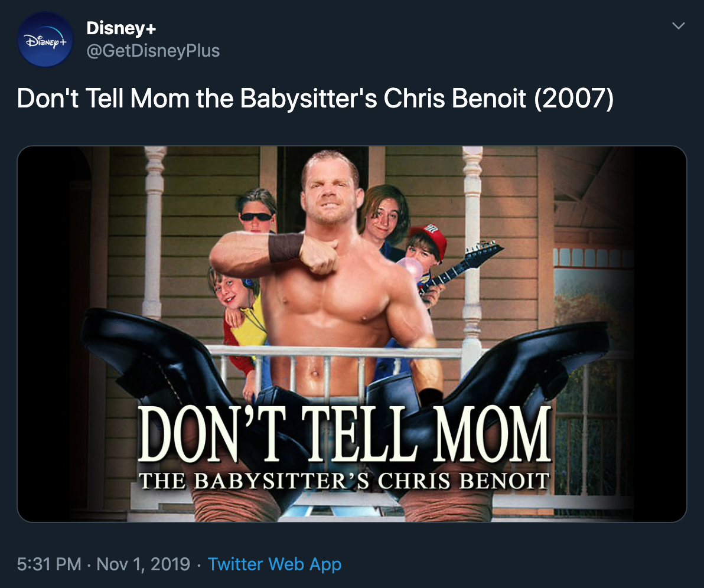Click the @GetDisneyPlus handle

153,51
